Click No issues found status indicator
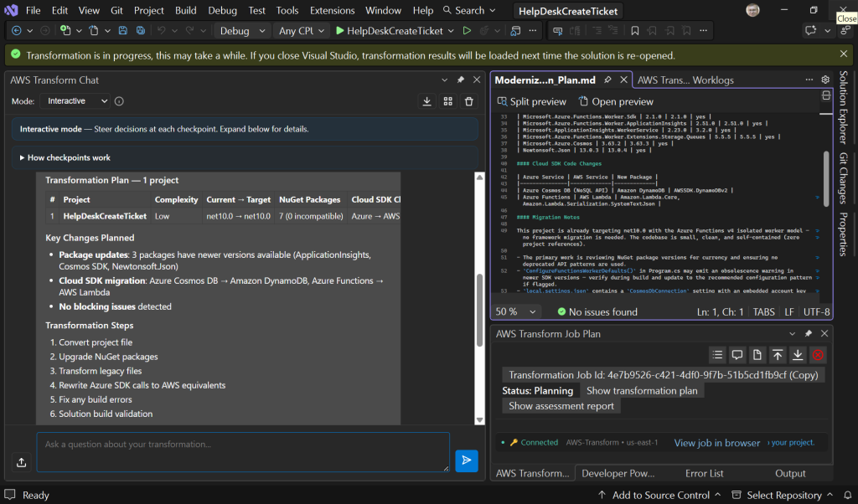This screenshot has width=858, height=504. coord(597,311)
